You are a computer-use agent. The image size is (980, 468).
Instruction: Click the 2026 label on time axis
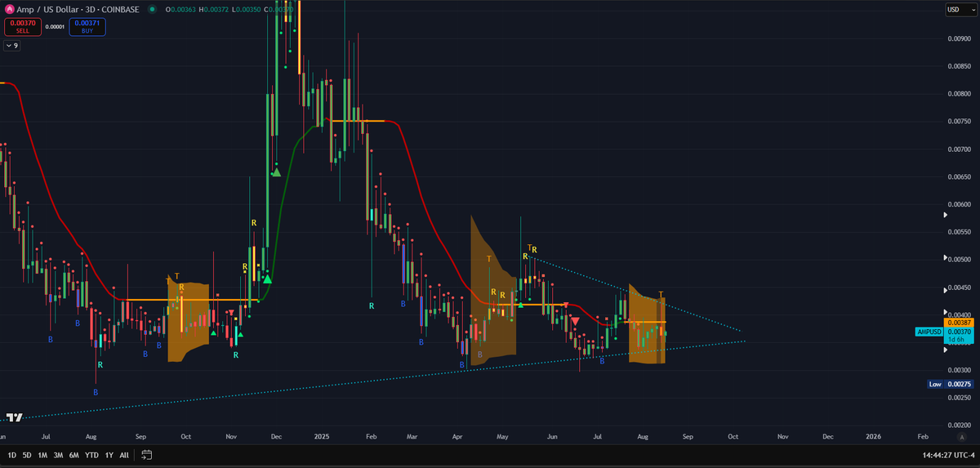[874, 438]
